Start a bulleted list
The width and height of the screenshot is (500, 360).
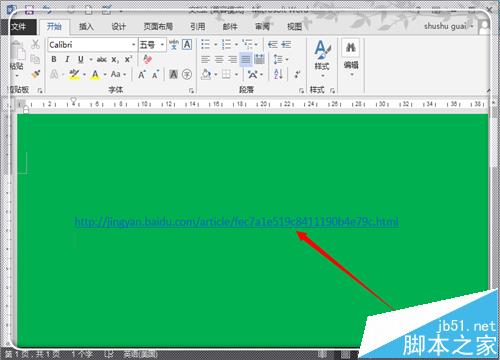tap(205, 44)
